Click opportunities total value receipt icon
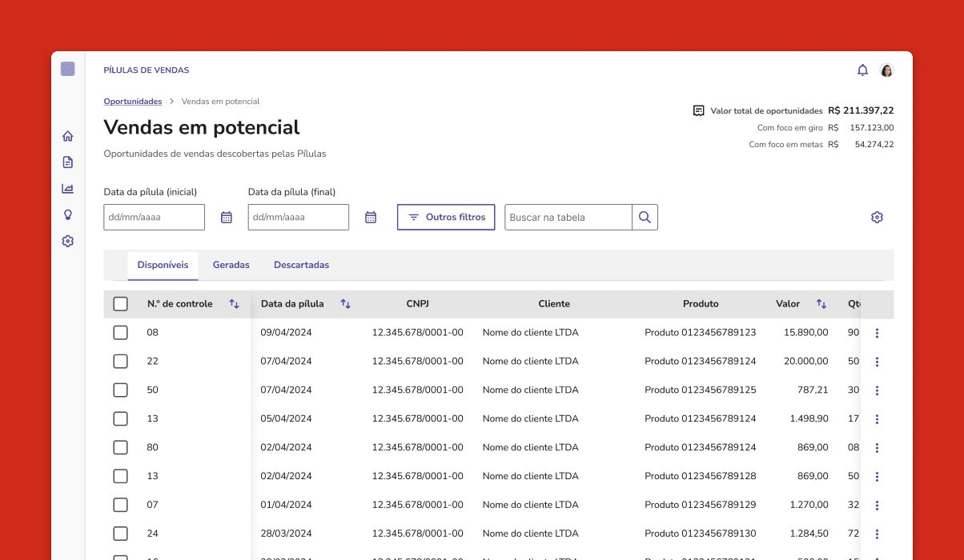Viewport: 964px width, 560px height. coord(699,110)
